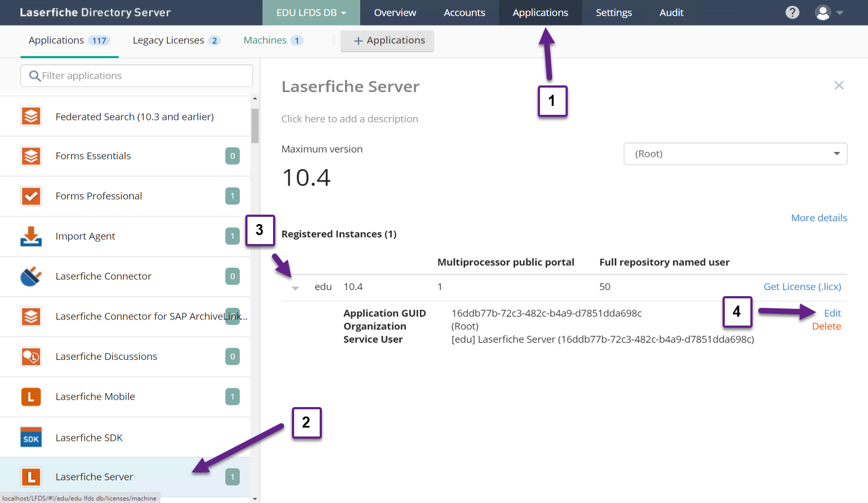Click the Laserfiche Discussions icon
Viewport: 868px width, 503px height.
pyautogui.click(x=31, y=357)
